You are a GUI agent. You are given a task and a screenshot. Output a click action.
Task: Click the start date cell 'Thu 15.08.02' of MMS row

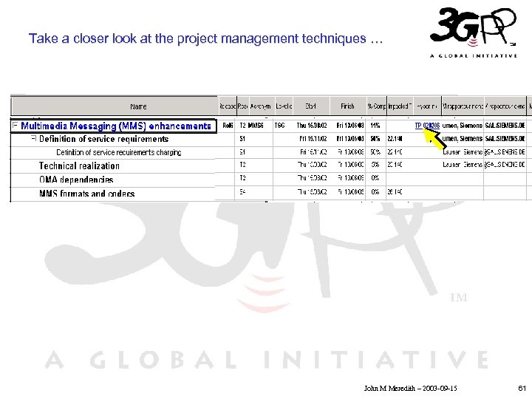pos(312,126)
